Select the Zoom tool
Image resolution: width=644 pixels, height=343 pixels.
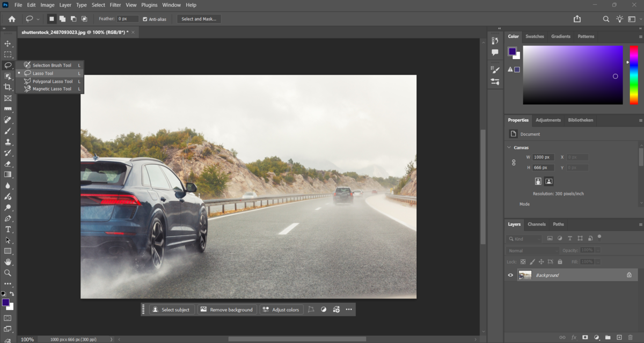point(8,273)
